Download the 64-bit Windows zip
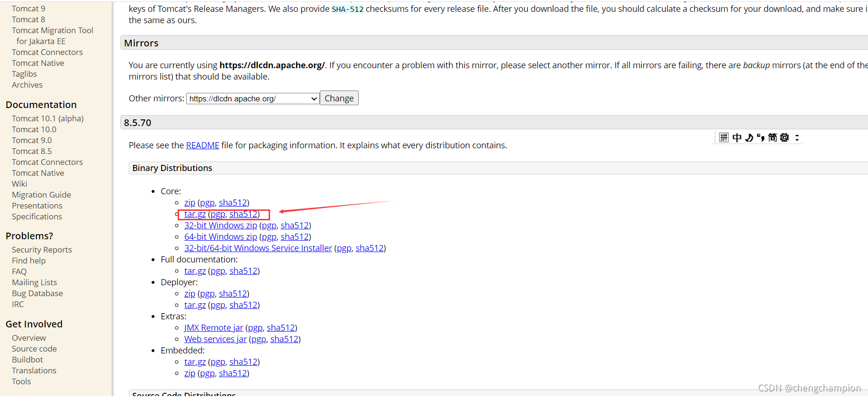The image size is (868, 398). click(221, 237)
